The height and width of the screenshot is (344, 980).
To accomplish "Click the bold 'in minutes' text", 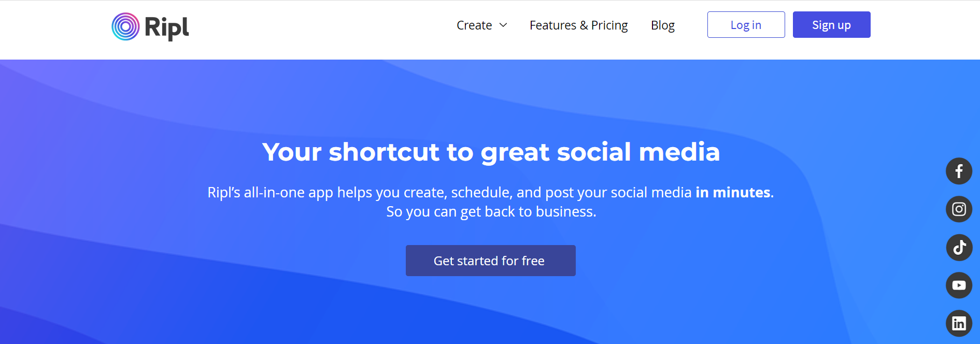I will [733, 192].
